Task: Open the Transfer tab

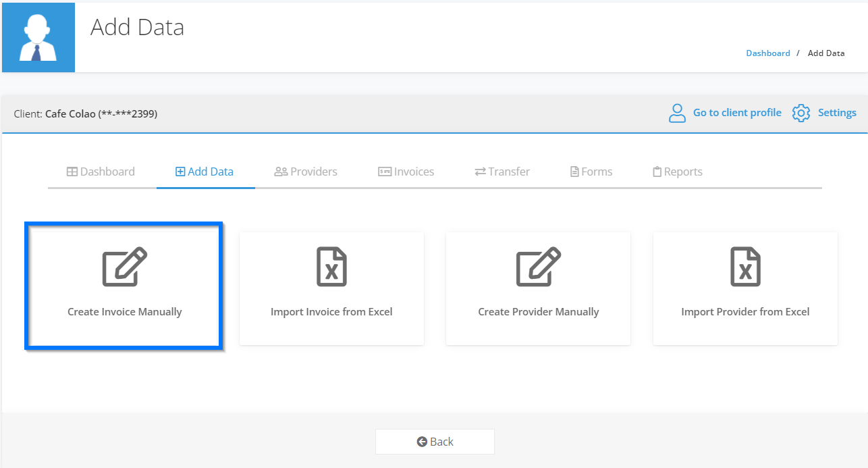Action: [x=502, y=172]
